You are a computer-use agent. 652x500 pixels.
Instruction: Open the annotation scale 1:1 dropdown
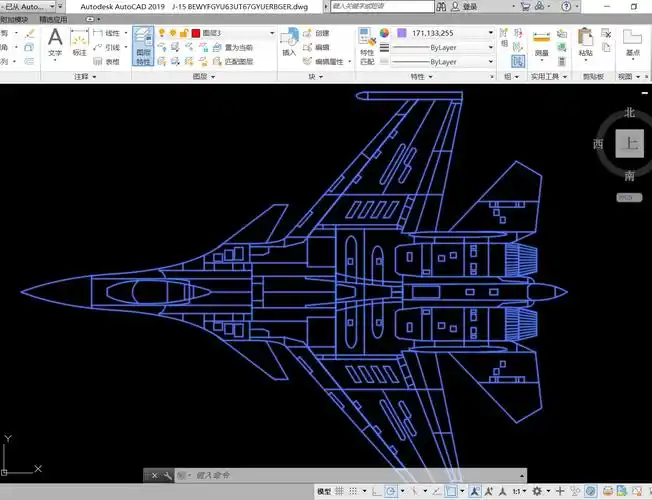(519, 492)
